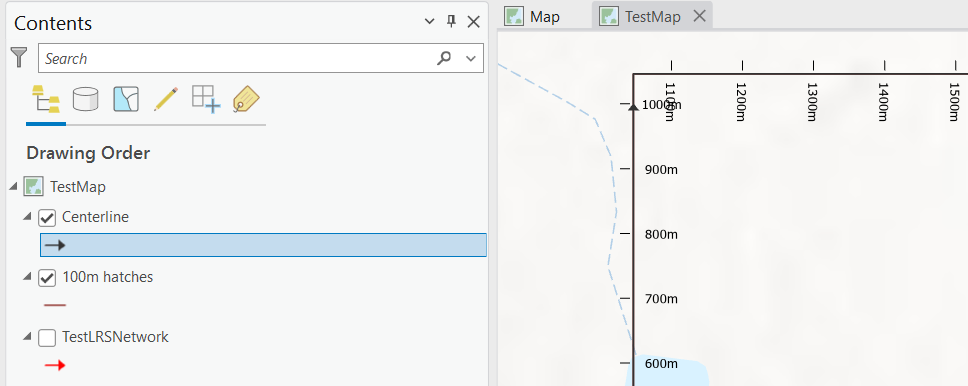
Task: Click the Contents pane title
Action: [x=53, y=23]
